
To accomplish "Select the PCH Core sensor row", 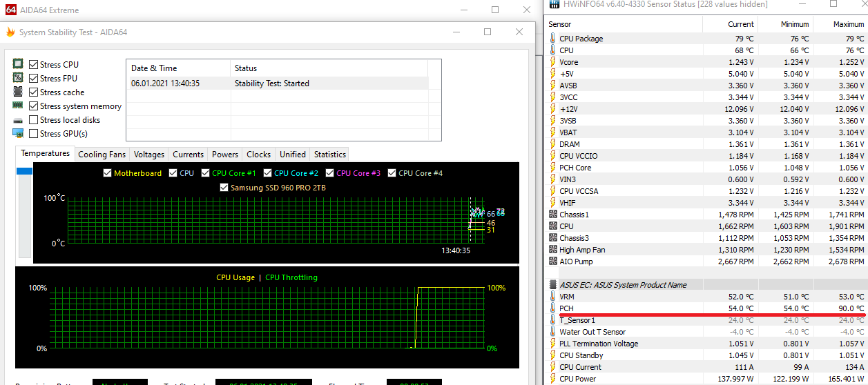I will [x=706, y=168].
